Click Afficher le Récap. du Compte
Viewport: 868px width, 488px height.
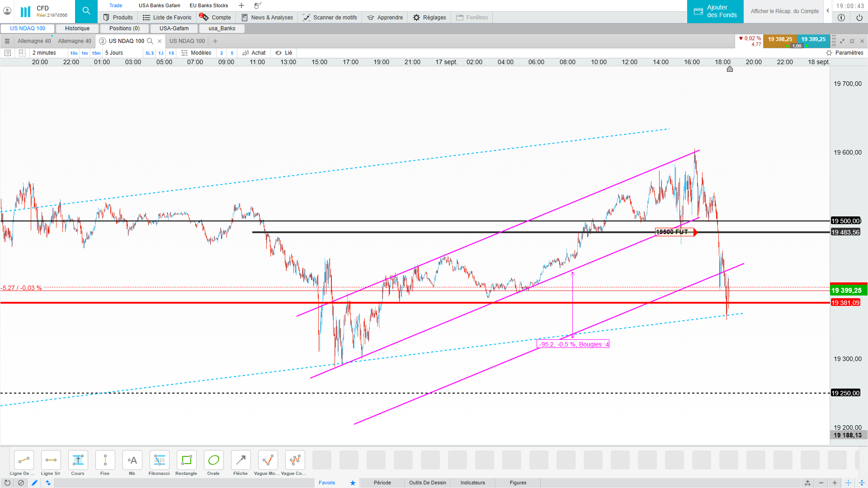[784, 11]
